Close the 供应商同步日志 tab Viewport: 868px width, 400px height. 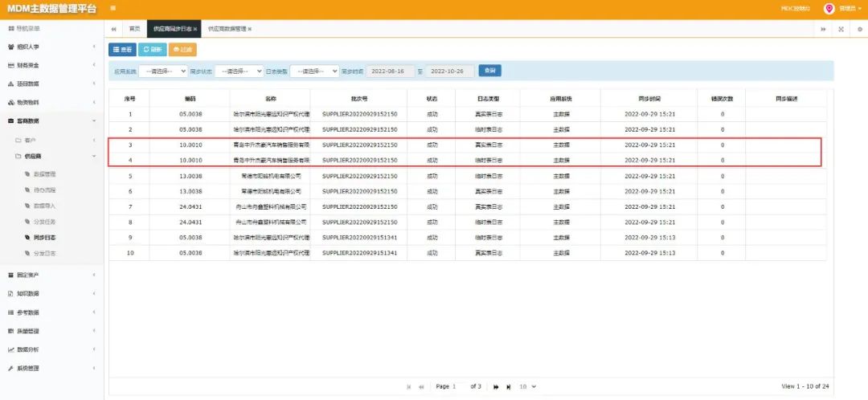195,29
